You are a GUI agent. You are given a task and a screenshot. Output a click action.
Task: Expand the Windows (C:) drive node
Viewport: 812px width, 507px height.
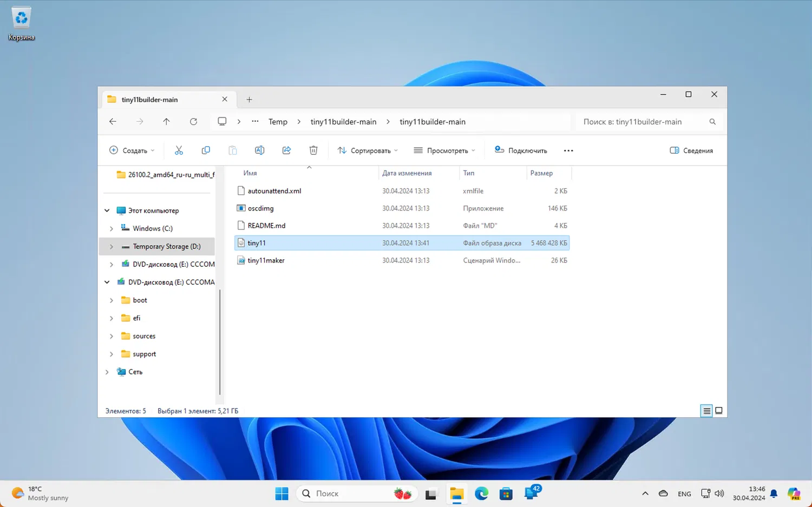click(x=112, y=228)
